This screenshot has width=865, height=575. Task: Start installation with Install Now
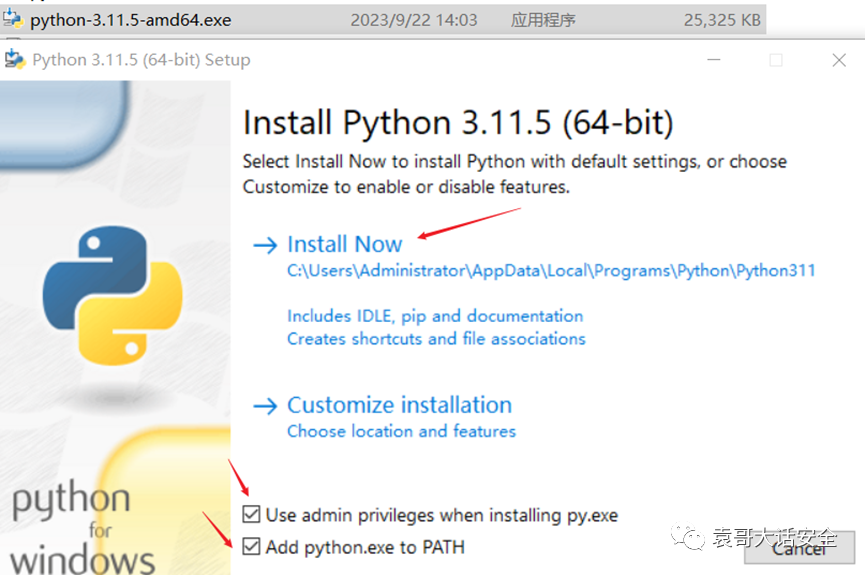[345, 244]
